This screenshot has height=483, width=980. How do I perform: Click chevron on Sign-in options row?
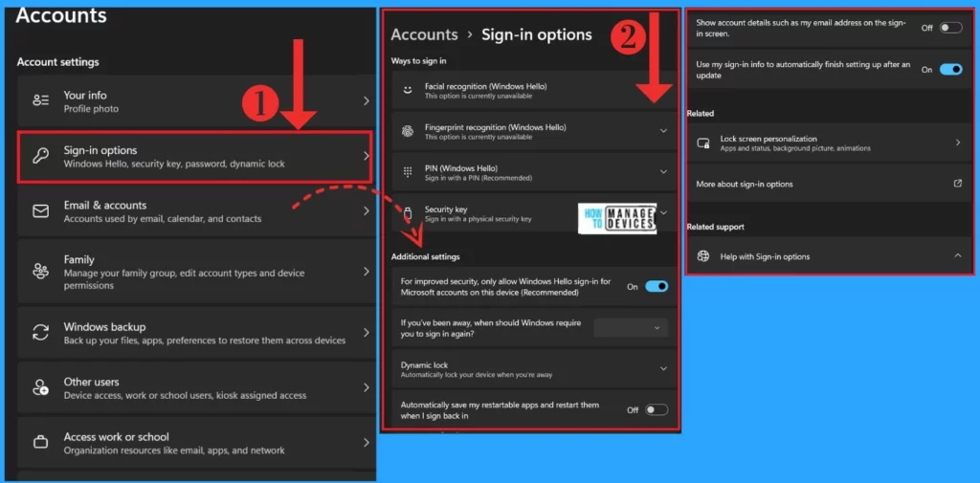click(x=367, y=156)
